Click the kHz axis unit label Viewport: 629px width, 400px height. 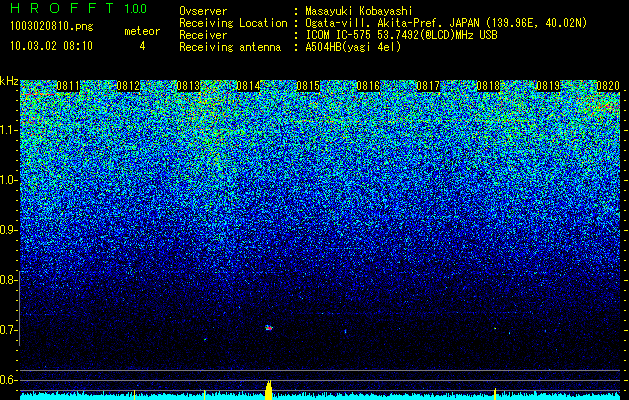point(9,81)
